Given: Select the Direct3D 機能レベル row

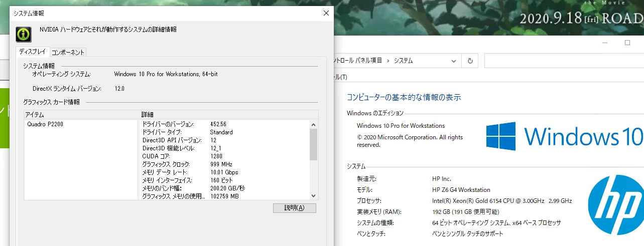Looking at the screenshot, I should click(224, 148).
